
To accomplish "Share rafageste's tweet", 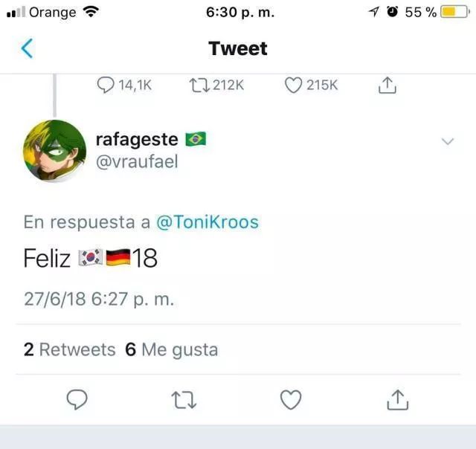I will point(398,400).
